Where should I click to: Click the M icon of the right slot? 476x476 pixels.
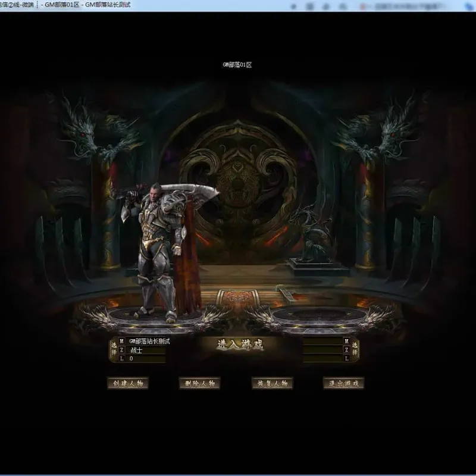(x=347, y=341)
